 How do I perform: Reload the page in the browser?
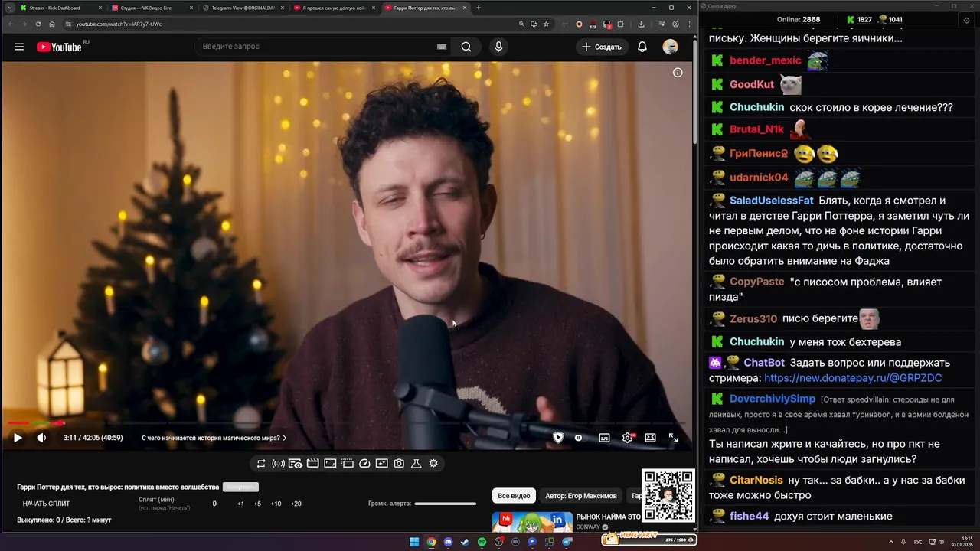click(38, 24)
